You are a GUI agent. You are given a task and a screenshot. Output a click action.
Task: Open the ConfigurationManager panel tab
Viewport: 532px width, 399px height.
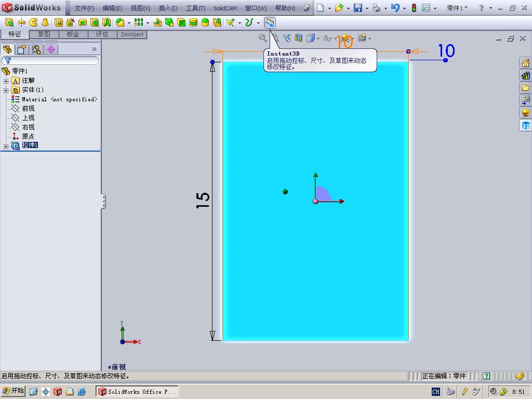click(36, 49)
